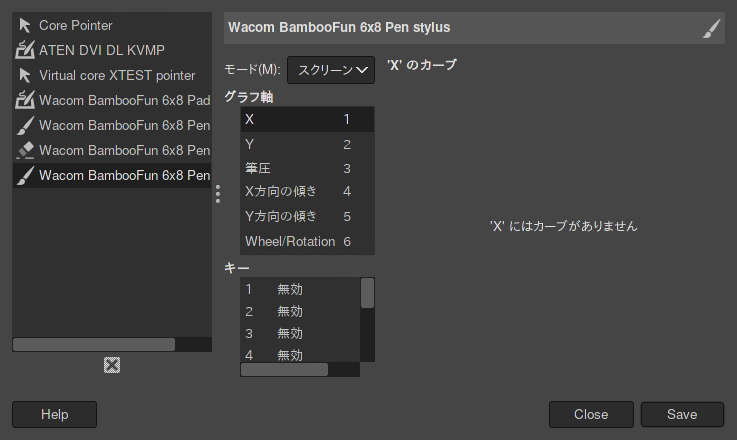
Task: Click the brush icon in the Pen stylus header
Action: 711,28
